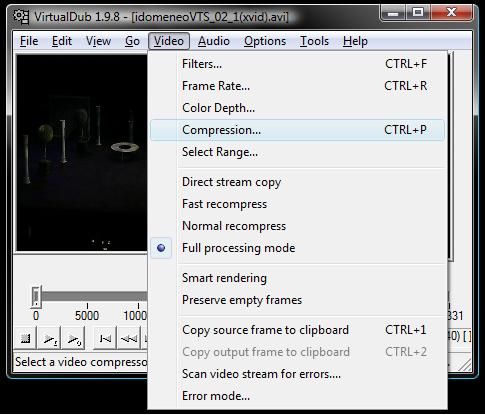
Task: Minimize the VirtualDub window
Action: click(x=393, y=13)
